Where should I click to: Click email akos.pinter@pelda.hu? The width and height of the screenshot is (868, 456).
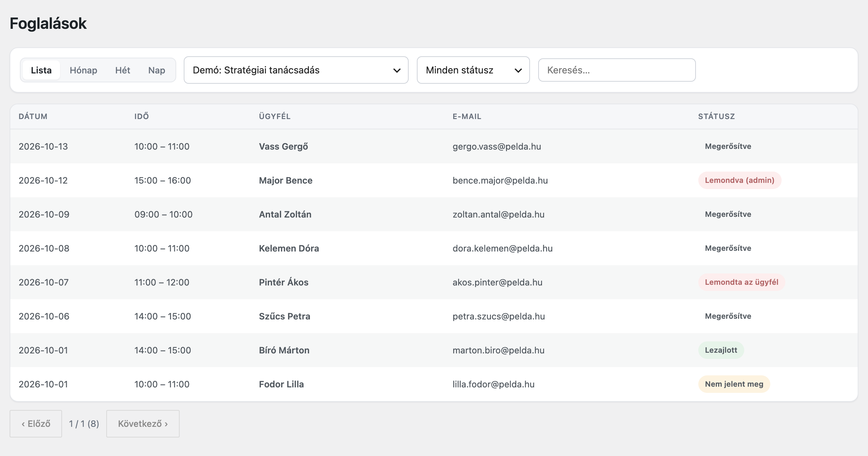coord(497,282)
